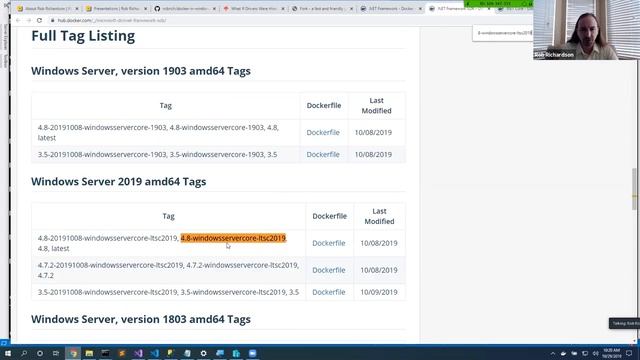This screenshot has height=360, width=640.
Task: Reload the page in Chrome
Action: tap(39, 20)
